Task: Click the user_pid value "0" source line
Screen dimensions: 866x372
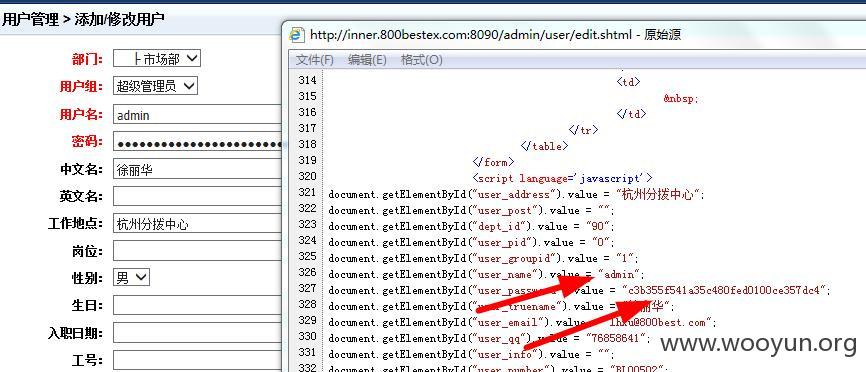Action: click(471, 242)
